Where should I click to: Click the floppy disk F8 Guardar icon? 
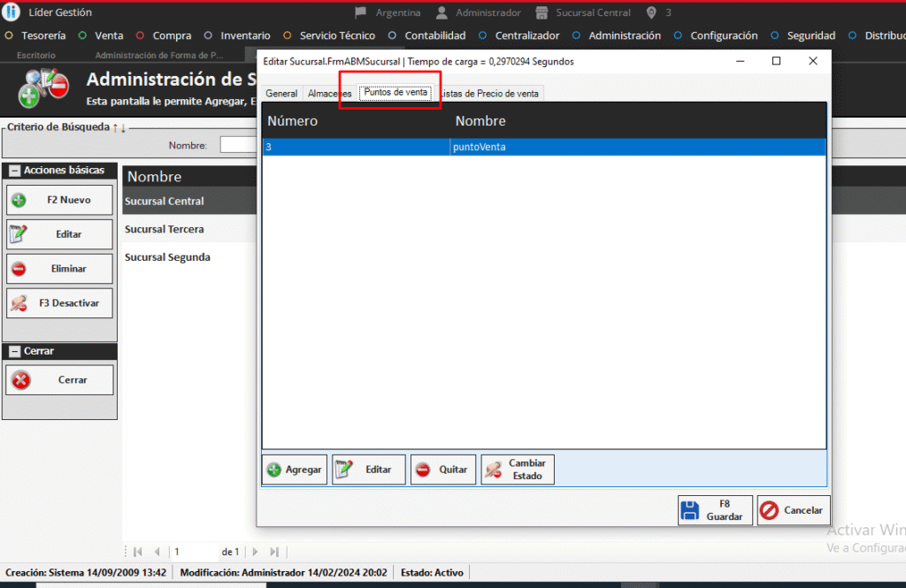[x=690, y=510]
